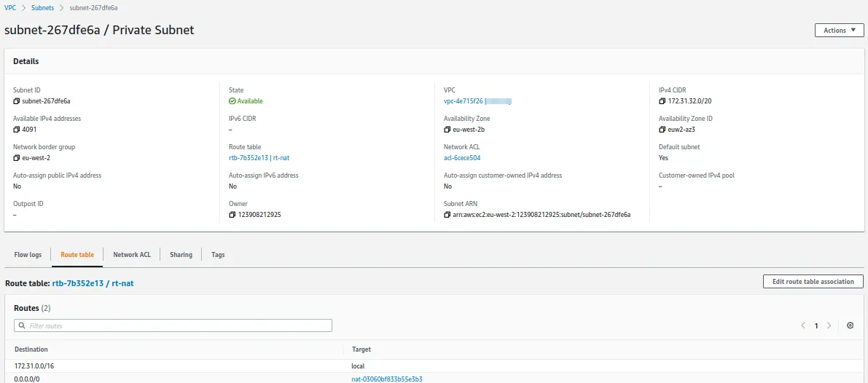Click Edit route table association button

813,282
